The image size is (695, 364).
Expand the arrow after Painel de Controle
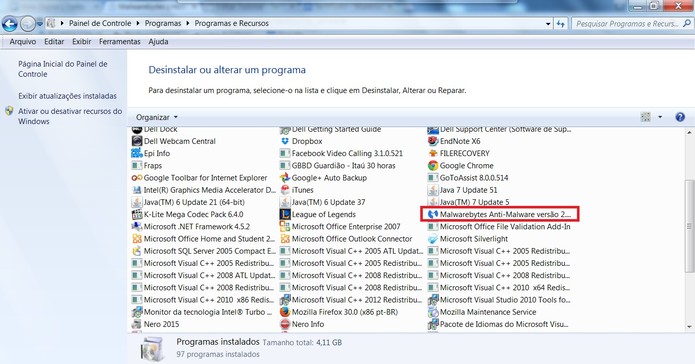(x=138, y=23)
